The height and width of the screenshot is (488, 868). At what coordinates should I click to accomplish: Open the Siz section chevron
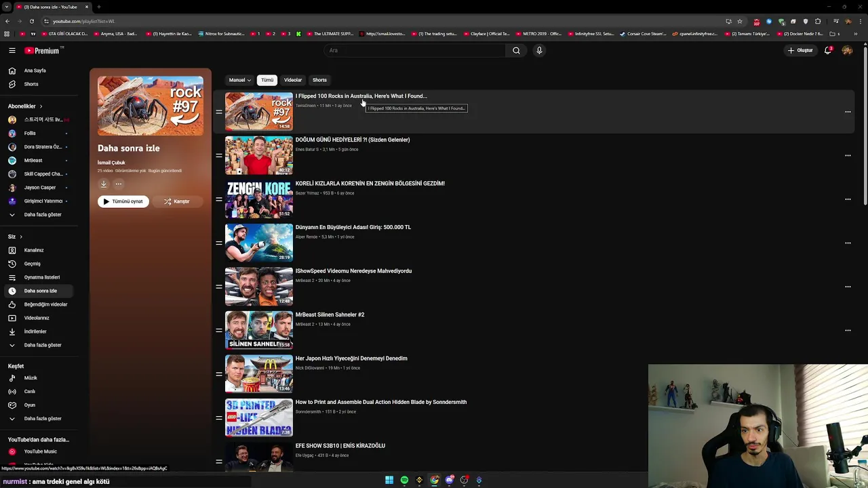point(21,237)
